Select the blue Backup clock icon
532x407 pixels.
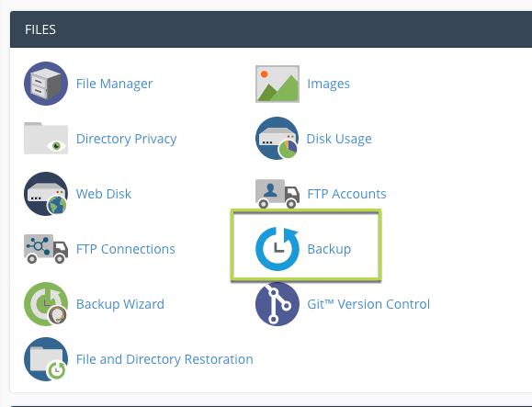pos(277,249)
